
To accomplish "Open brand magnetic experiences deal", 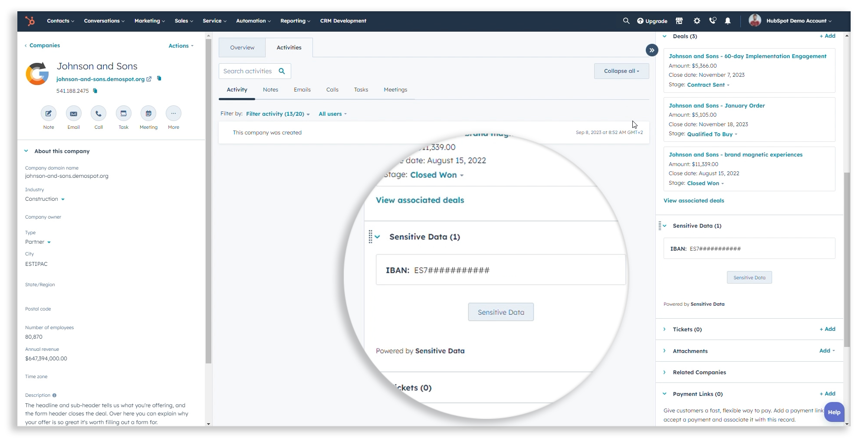I will click(x=736, y=155).
